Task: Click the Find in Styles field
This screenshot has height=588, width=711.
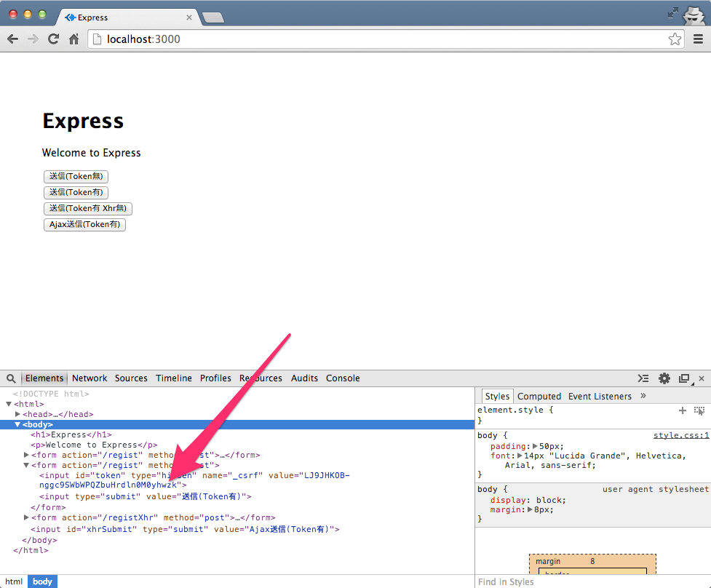Action: [593, 581]
